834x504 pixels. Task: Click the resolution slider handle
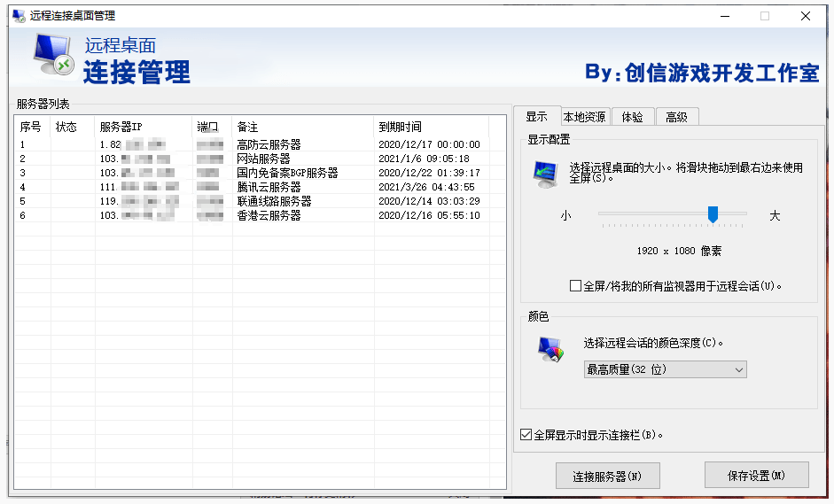pyautogui.click(x=712, y=213)
